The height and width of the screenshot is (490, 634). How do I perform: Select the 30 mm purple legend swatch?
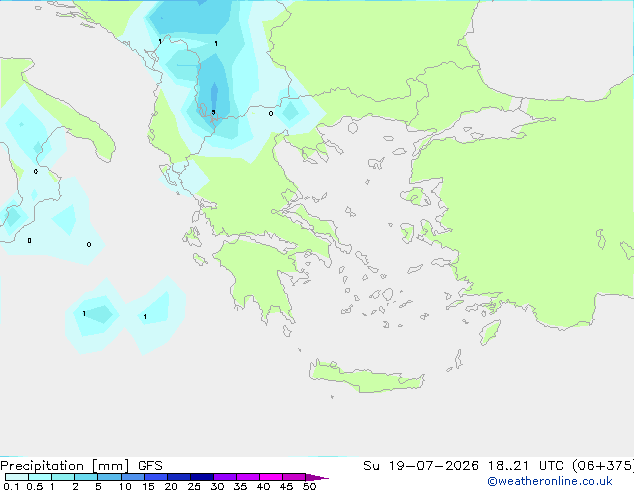click(225, 477)
